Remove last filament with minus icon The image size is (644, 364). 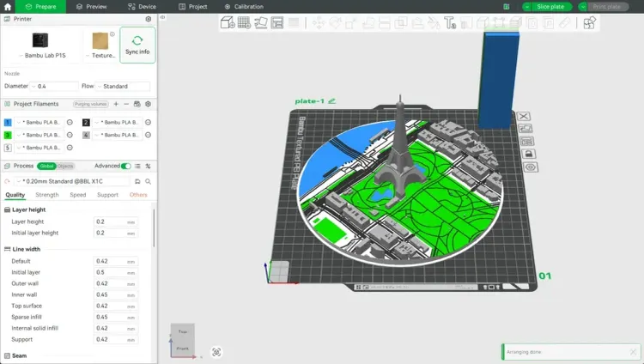click(126, 104)
